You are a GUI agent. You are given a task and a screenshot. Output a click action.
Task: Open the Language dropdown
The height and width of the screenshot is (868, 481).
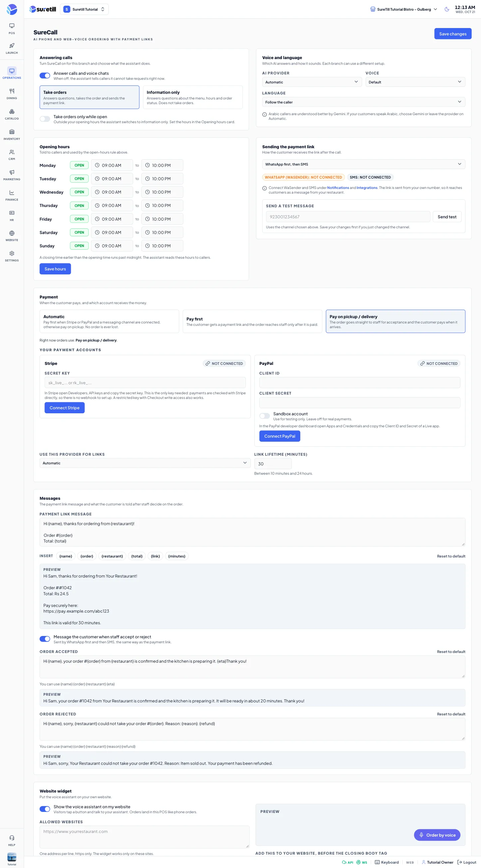click(364, 102)
